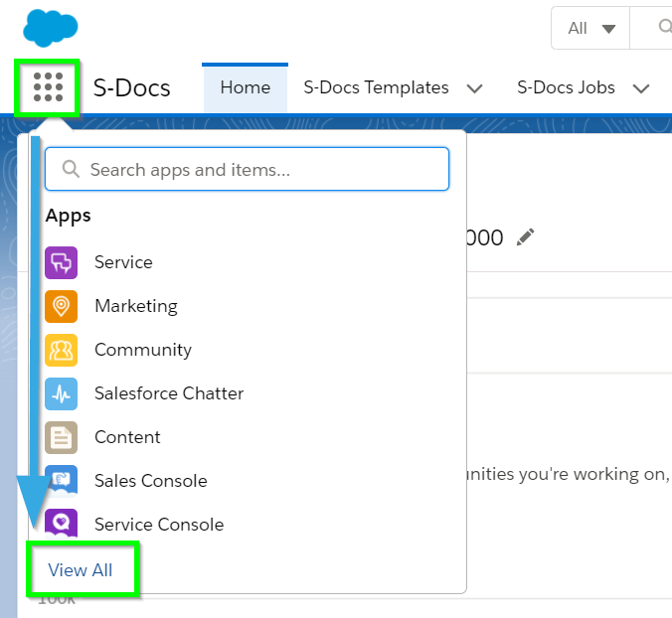Select the Content app name

127,437
